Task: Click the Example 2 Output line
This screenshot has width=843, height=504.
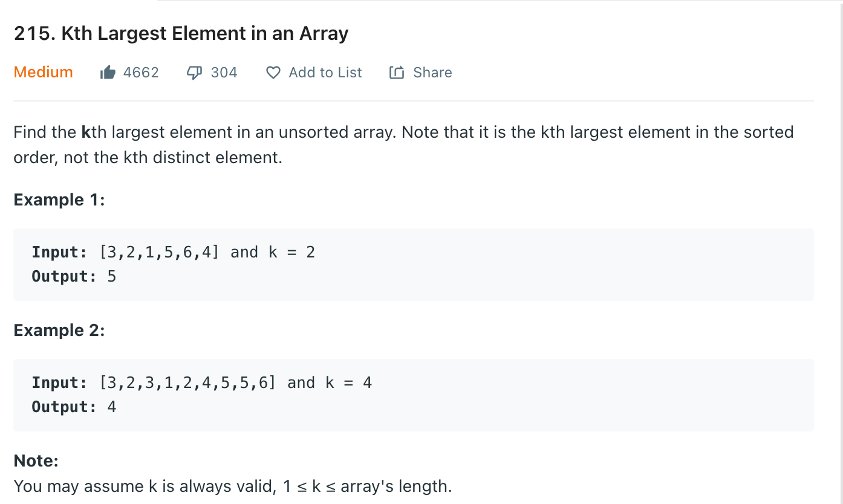Action: 74,407
